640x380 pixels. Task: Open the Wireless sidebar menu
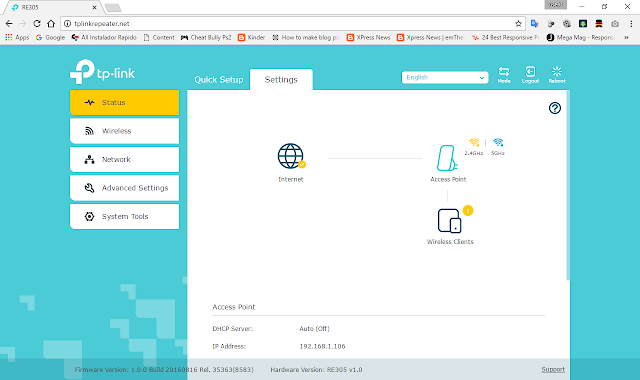124,131
